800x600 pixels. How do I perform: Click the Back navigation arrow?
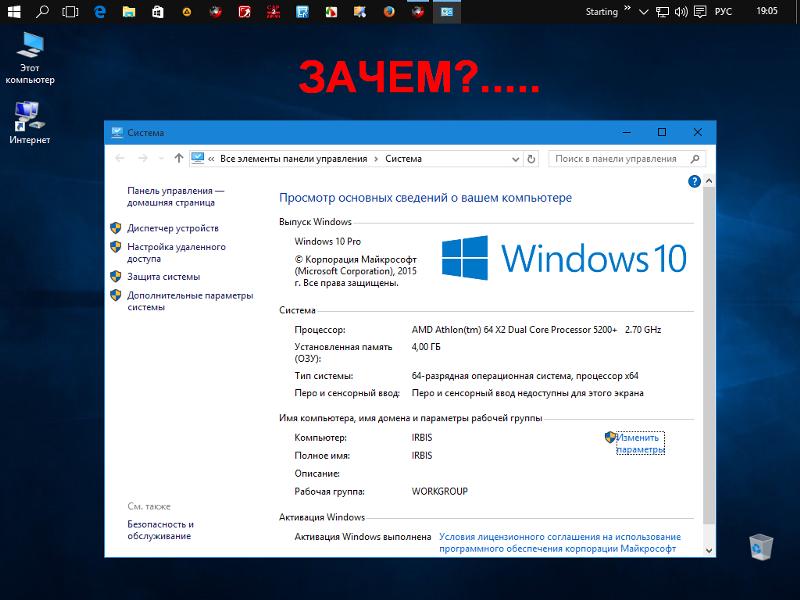120,159
